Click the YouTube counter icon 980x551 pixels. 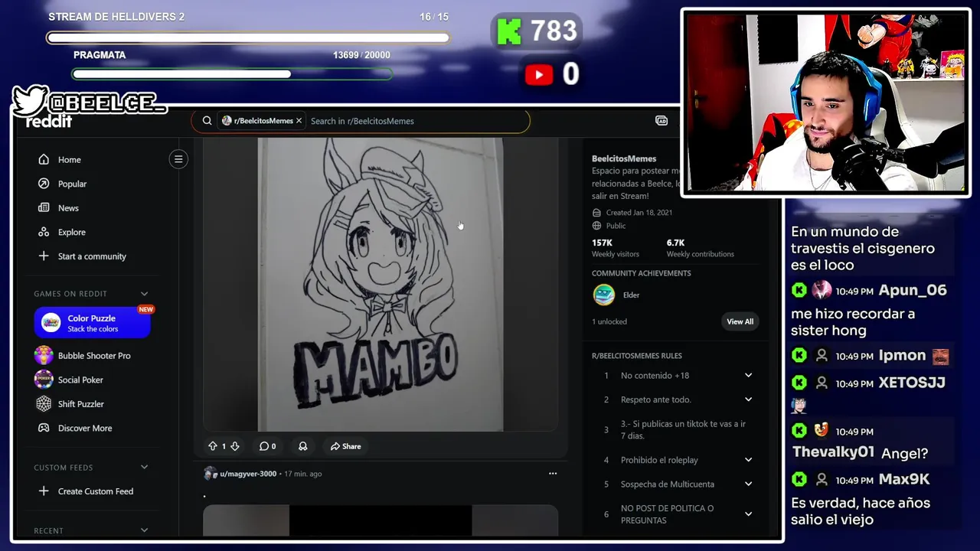coord(539,74)
